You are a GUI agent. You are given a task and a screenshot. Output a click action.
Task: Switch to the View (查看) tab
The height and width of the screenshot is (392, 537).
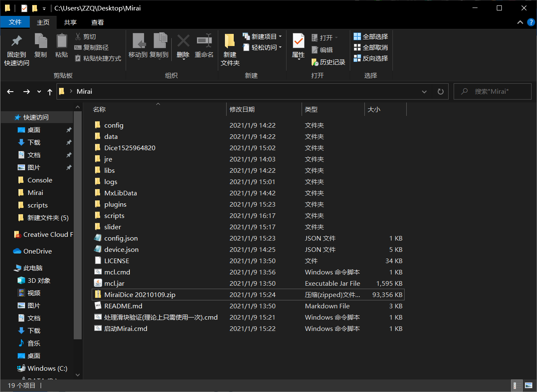[98, 23]
